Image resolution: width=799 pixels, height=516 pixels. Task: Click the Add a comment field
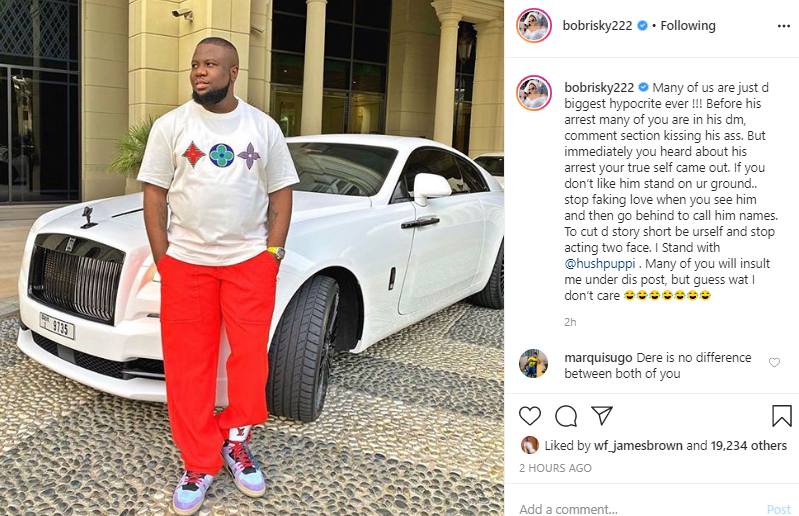point(637,508)
